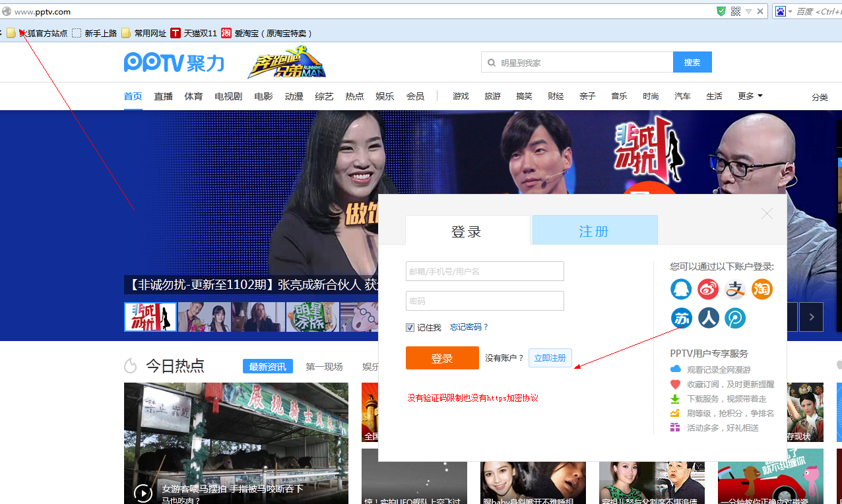Open the 直播 navigation item

164,96
